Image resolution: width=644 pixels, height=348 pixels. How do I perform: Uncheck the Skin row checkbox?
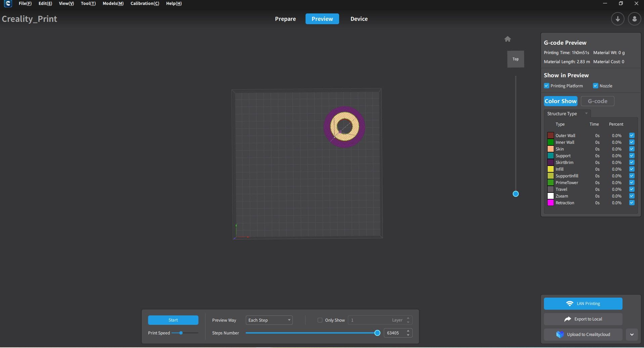point(632,149)
